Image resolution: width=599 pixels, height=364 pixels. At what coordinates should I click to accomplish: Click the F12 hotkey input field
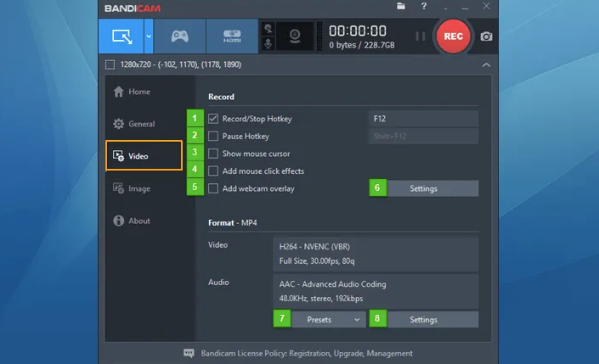point(423,119)
